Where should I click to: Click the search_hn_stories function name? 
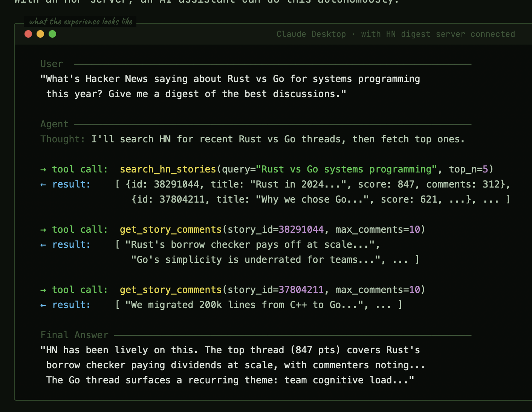pos(168,169)
